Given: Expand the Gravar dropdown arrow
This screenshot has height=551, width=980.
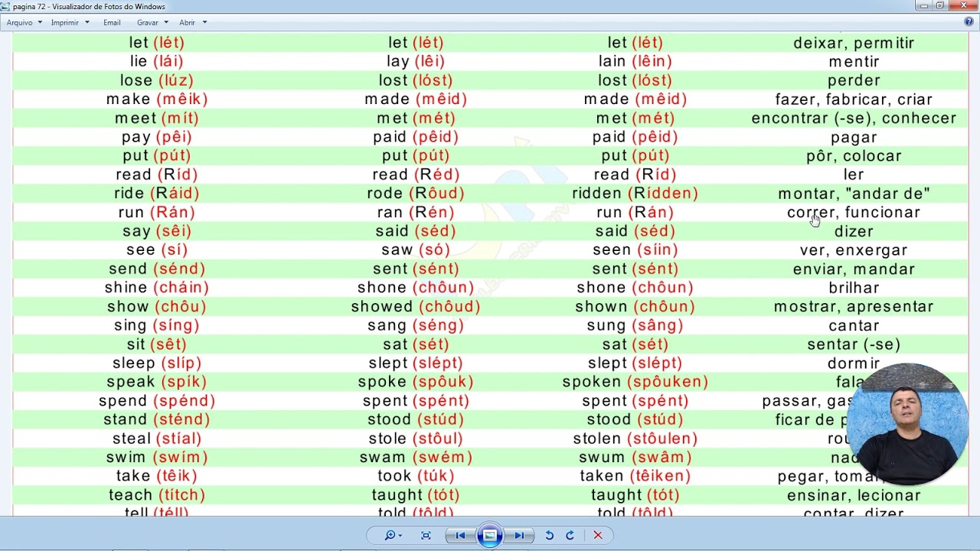Looking at the screenshot, I should click(x=165, y=23).
